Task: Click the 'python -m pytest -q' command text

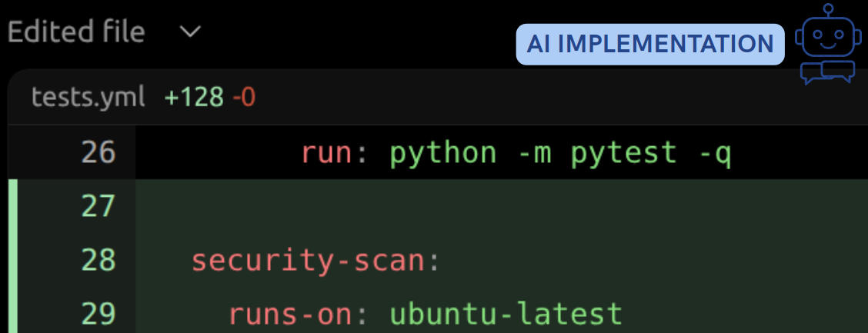Action: (559, 153)
